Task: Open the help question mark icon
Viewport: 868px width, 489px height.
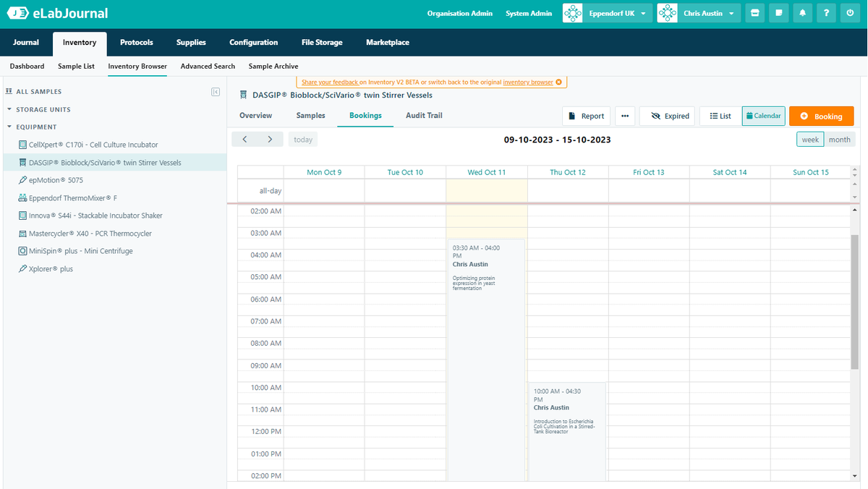Action: pos(827,13)
